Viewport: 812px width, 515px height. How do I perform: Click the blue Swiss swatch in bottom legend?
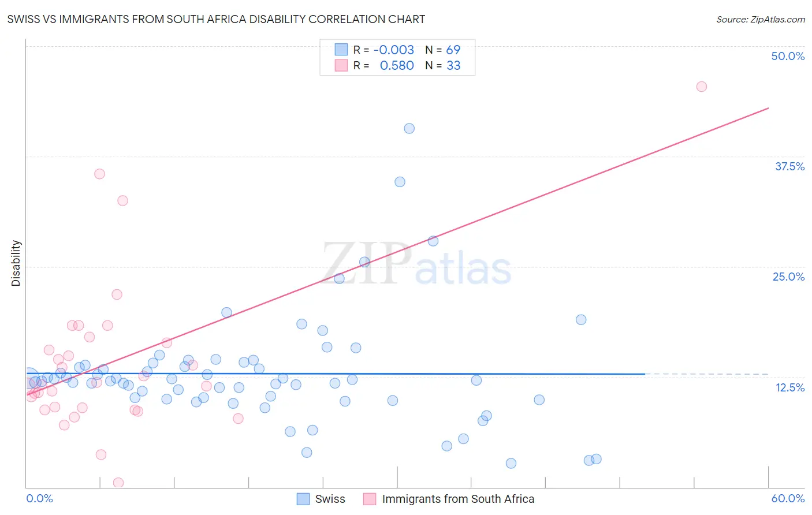(x=303, y=499)
